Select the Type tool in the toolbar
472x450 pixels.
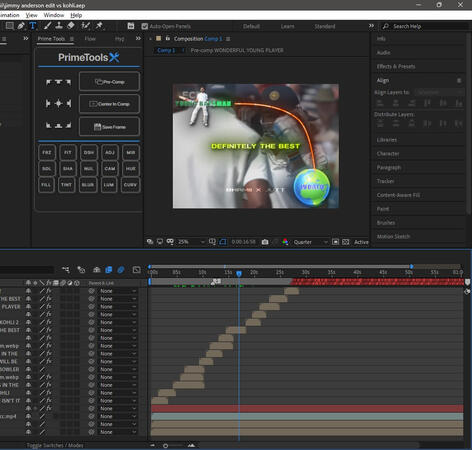click(x=33, y=26)
